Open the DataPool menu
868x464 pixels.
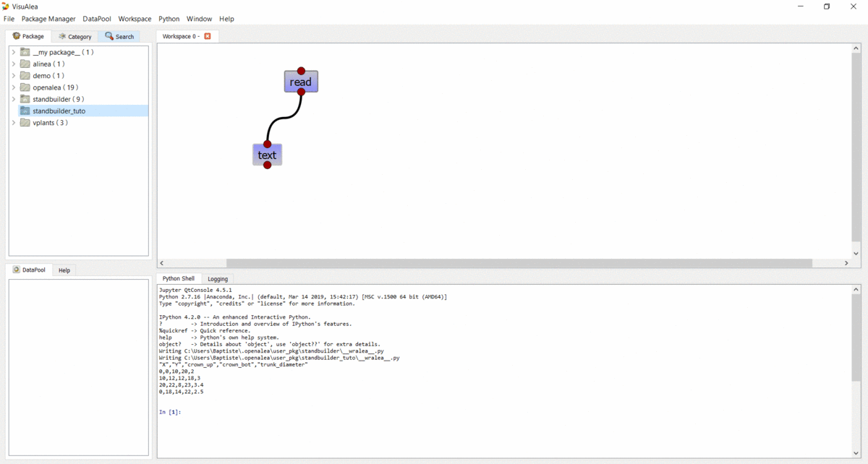[x=97, y=19]
